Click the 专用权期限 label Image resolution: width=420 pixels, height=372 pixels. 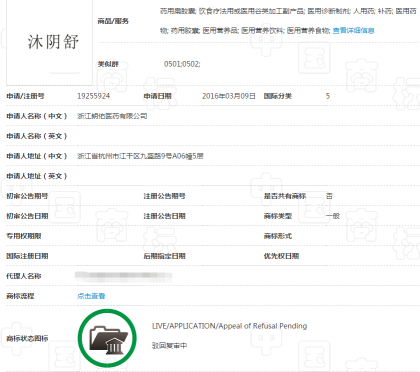coord(24,236)
